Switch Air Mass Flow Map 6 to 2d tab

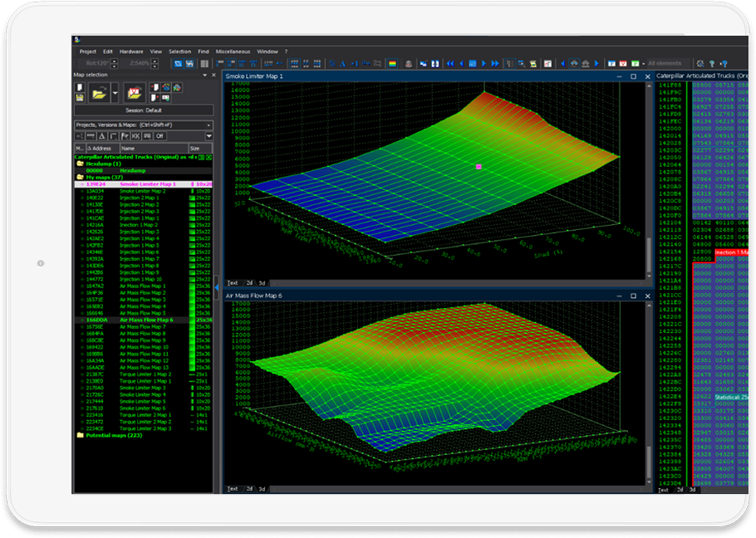coord(249,489)
